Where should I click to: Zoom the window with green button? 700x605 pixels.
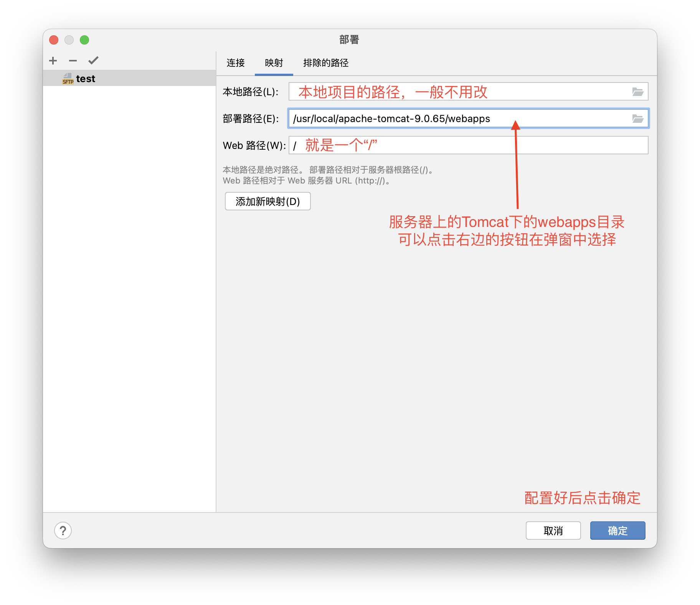84,40
